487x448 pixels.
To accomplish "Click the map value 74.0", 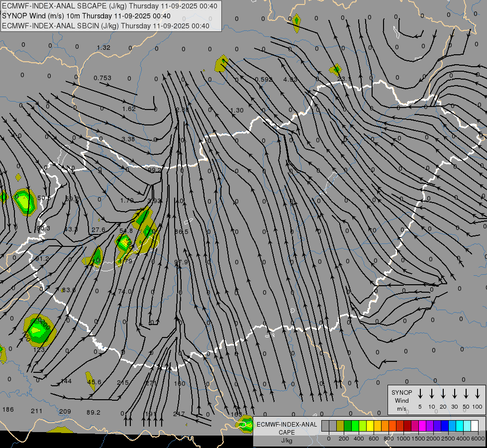I will pyautogui.click(x=125, y=291).
